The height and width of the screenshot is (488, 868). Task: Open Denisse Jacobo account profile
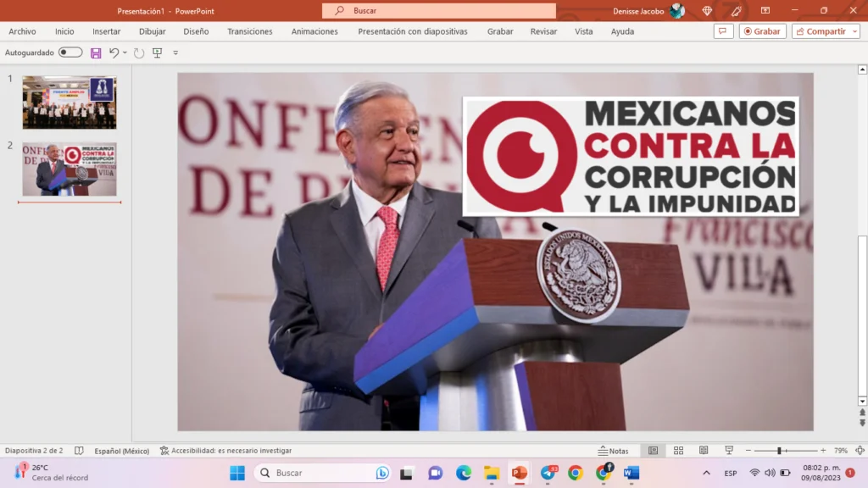[x=648, y=10]
